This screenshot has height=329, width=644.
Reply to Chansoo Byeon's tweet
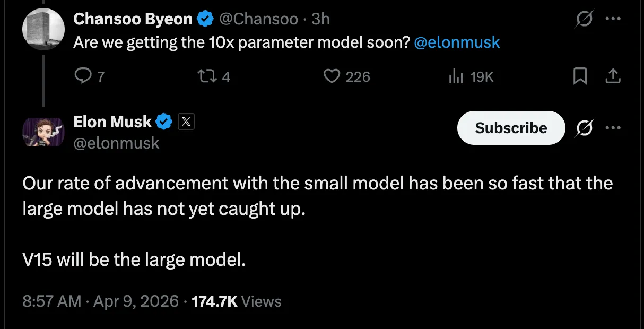click(84, 76)
